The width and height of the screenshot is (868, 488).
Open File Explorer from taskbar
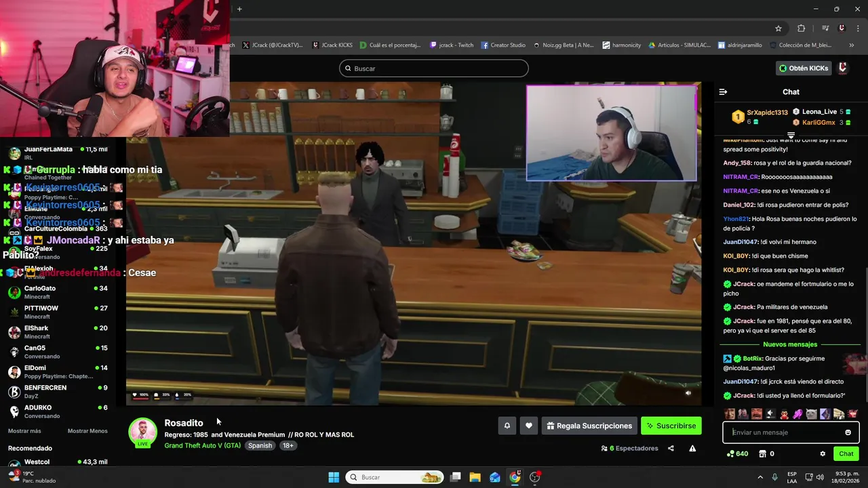pyautogui.click(x=475, y=477)
